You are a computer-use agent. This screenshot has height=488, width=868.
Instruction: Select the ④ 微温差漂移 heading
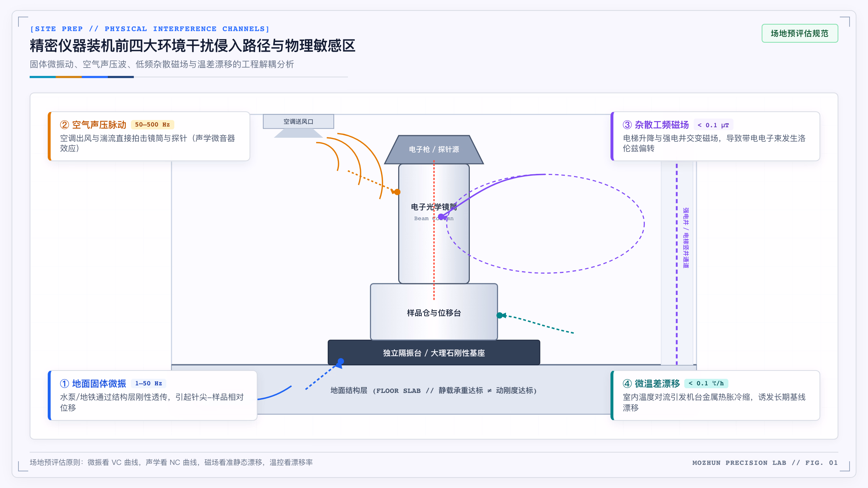(x=651, y=384)
